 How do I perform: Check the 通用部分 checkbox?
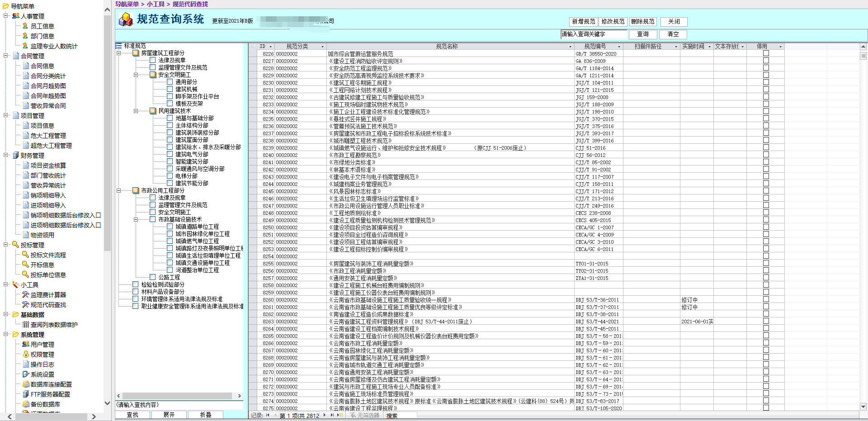coord(170,82)
